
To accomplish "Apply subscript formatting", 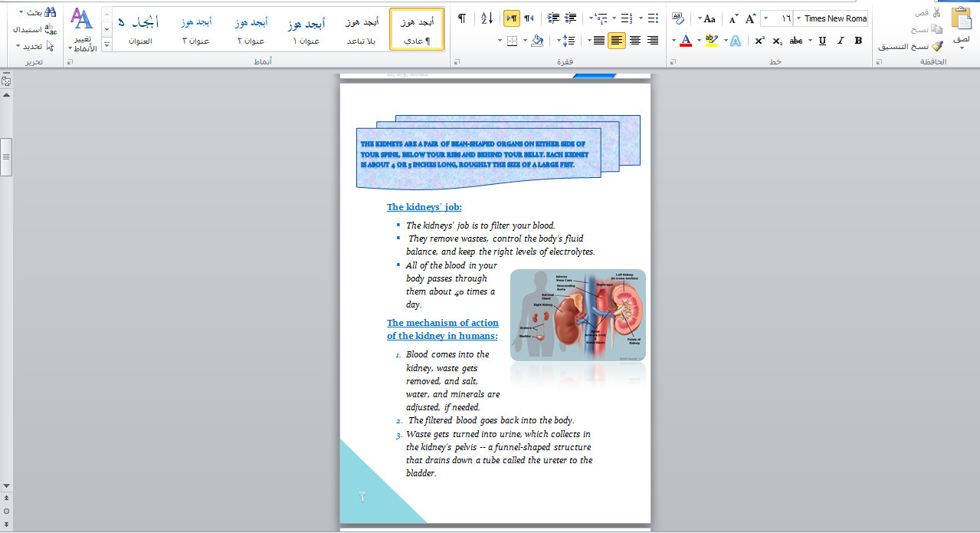I will [777, 41].
